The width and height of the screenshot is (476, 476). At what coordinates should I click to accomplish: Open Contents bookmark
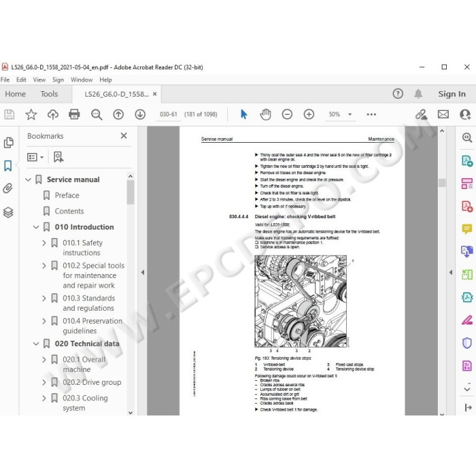pos(69,211)
